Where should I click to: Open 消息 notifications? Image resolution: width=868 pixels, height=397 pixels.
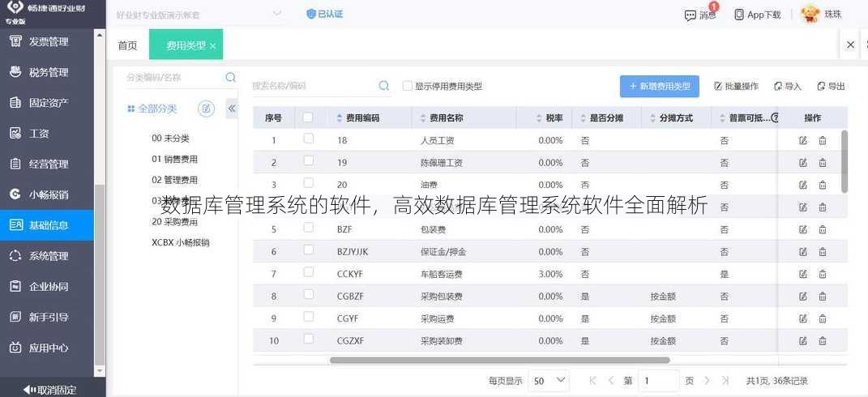tap(700, 15)
